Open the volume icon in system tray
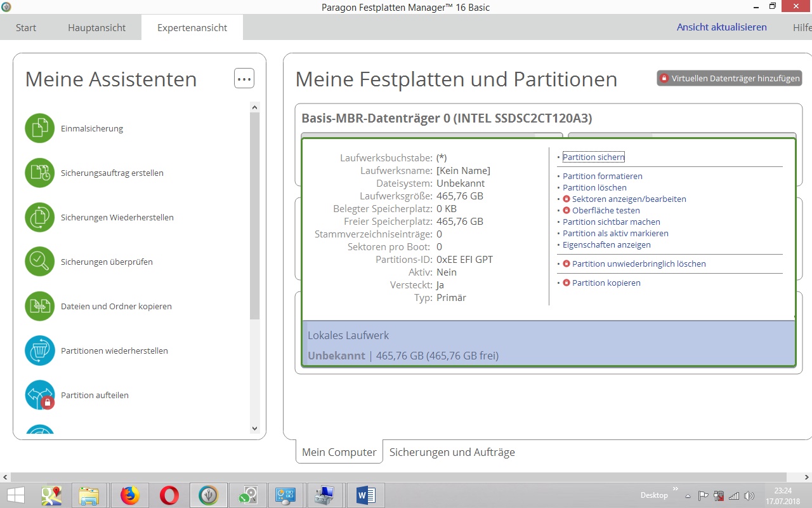 pos(749,496)
